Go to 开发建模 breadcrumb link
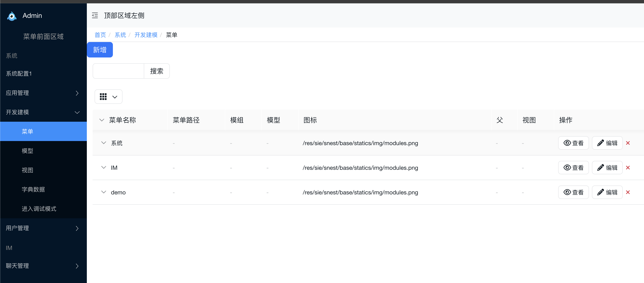This screenshot has width=644, height=283. [146, 35]
